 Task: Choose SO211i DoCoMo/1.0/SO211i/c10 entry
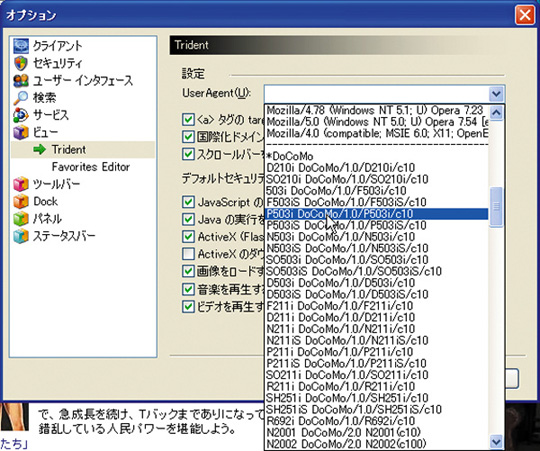pos(376,375)
